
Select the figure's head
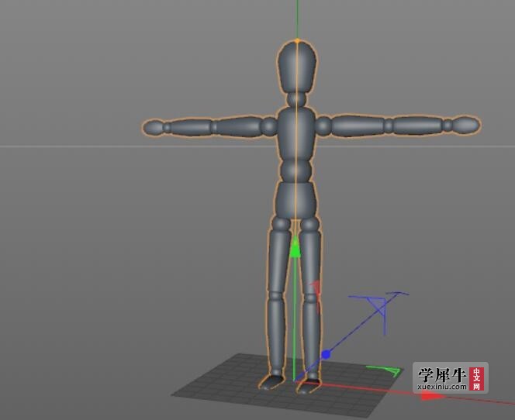tap(297, 67)
